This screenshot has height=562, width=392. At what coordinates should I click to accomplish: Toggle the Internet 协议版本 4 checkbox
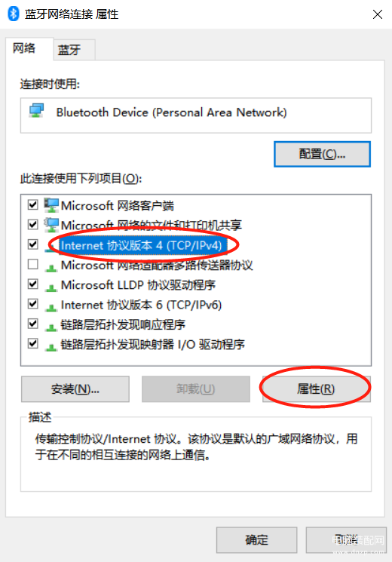(x=33, y=244)
